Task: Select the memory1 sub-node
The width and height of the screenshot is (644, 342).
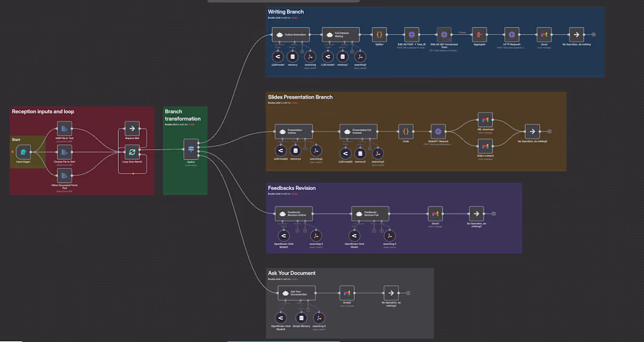Action: point(342,57)
